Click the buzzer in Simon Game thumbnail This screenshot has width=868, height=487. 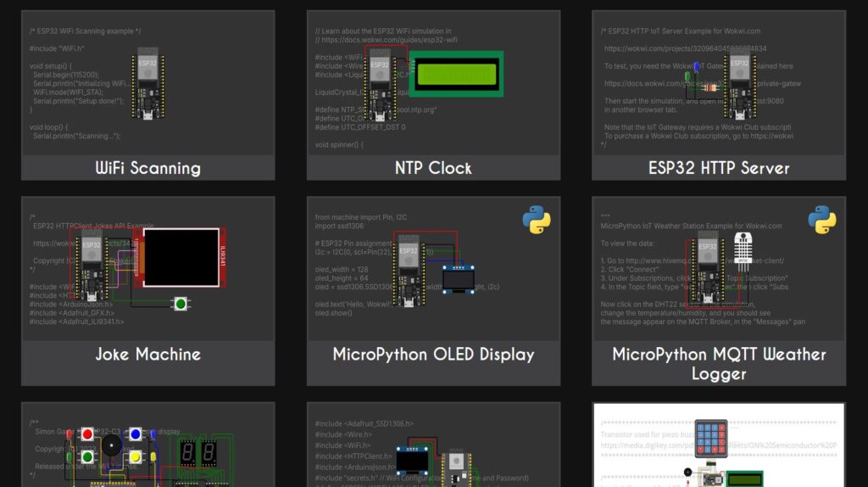pos(111,445)
